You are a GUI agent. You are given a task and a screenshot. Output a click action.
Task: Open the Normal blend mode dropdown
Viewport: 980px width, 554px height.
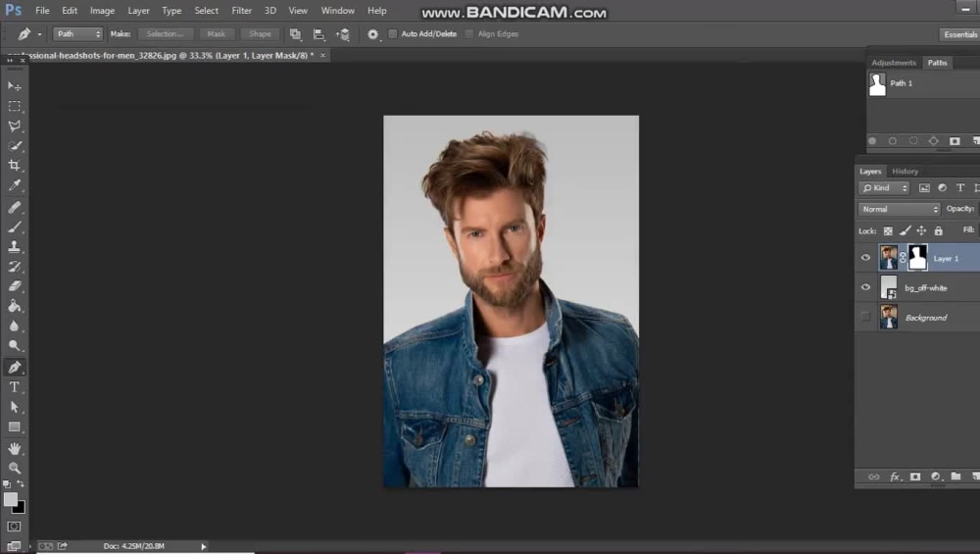[900, 209]
